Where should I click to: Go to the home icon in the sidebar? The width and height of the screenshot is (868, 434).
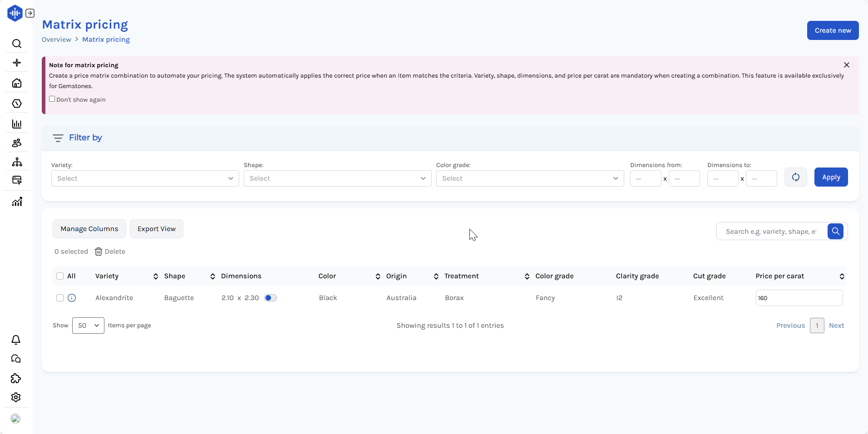tap(17, 83)
